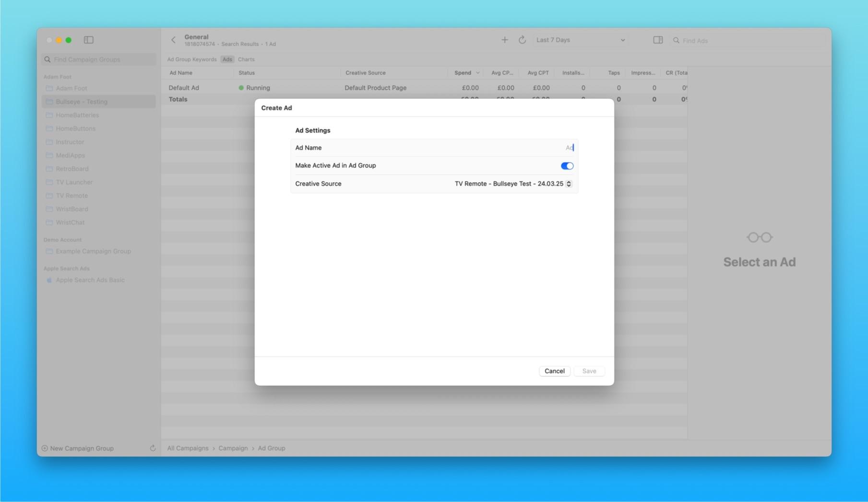Refresh data with the toolbar reload icon
Screen dimensions: 868x502
pyautogui.click(x=522, y=40)
